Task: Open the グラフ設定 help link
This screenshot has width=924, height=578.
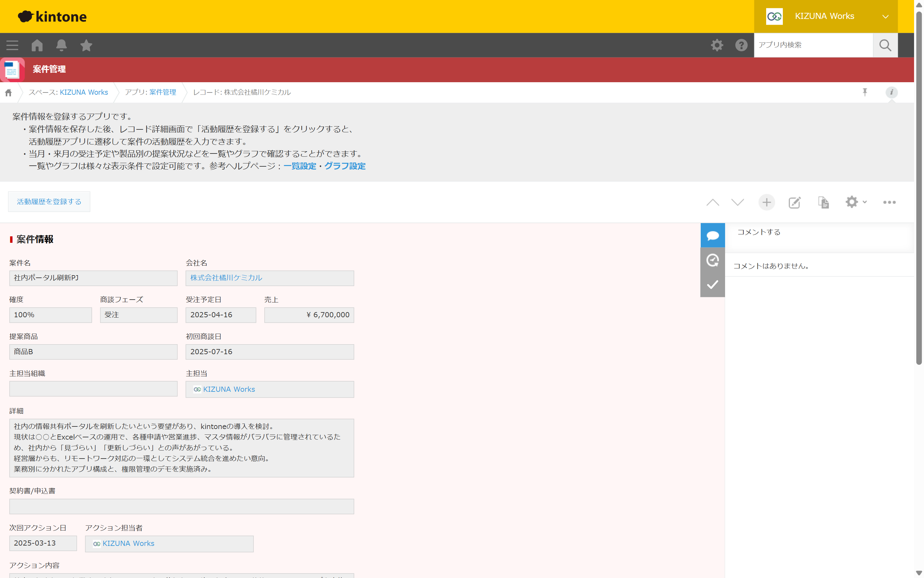Action: pyautogui.click(x=345, y=166)
